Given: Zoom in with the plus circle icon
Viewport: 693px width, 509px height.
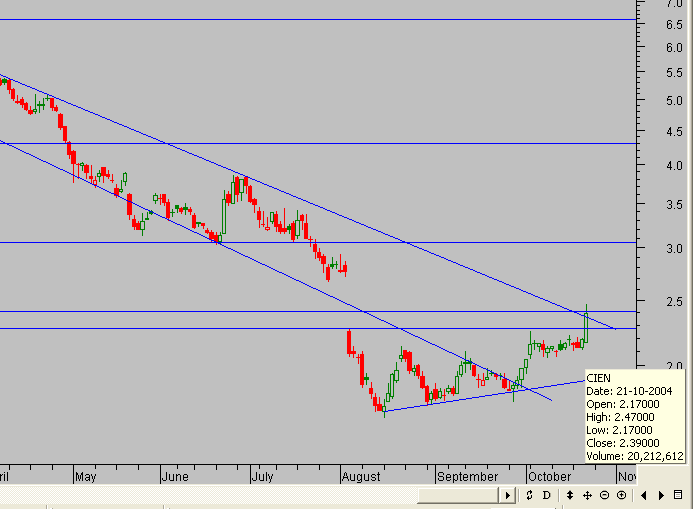Looking at the screenshot, I should tap(621, 495).
